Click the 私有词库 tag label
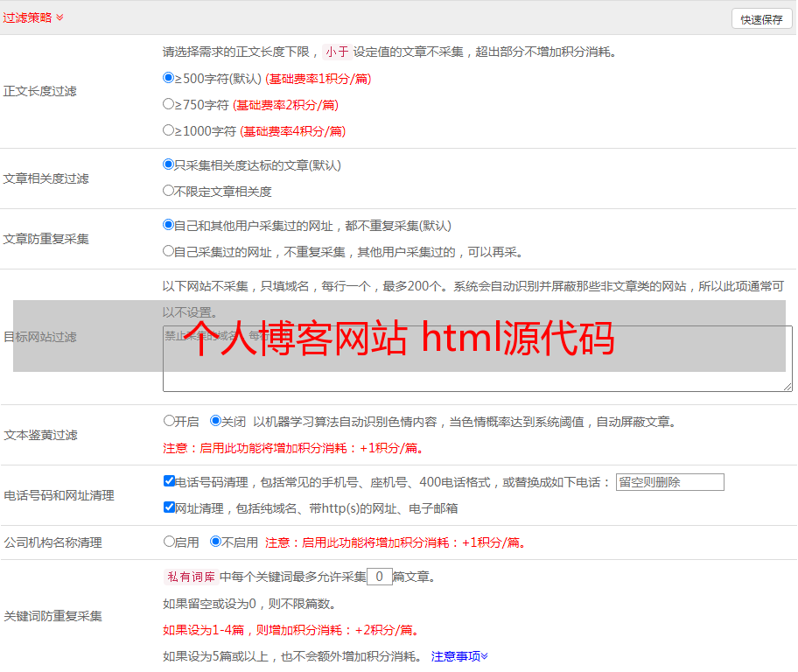Viewport: 798px width, 672px height. pyautogui.click(x=189, y=577)
